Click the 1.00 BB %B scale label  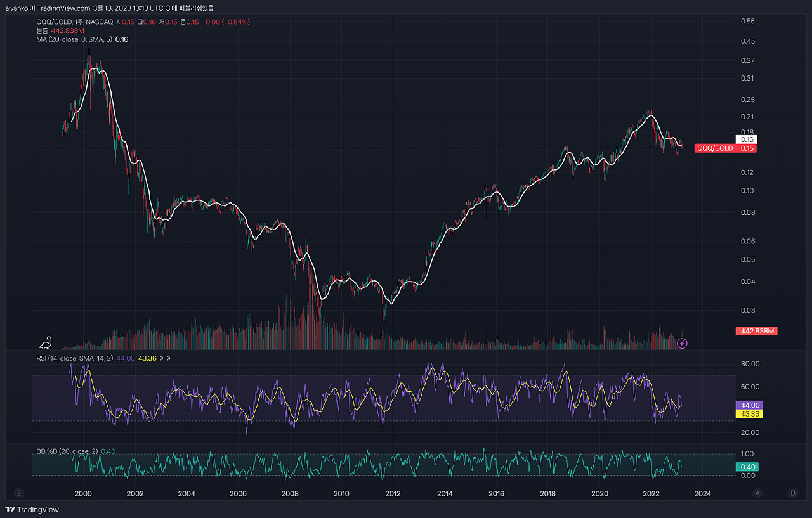tap(747, 454)
